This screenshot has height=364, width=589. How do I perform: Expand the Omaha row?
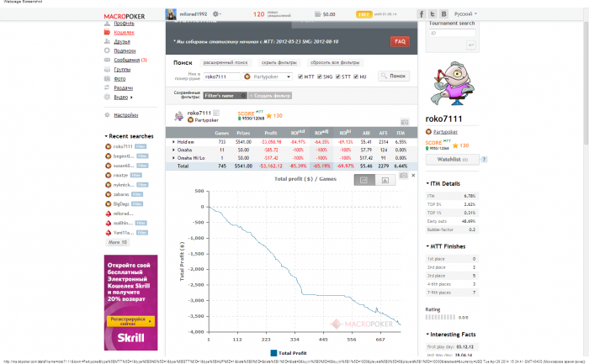click(173, 150)
